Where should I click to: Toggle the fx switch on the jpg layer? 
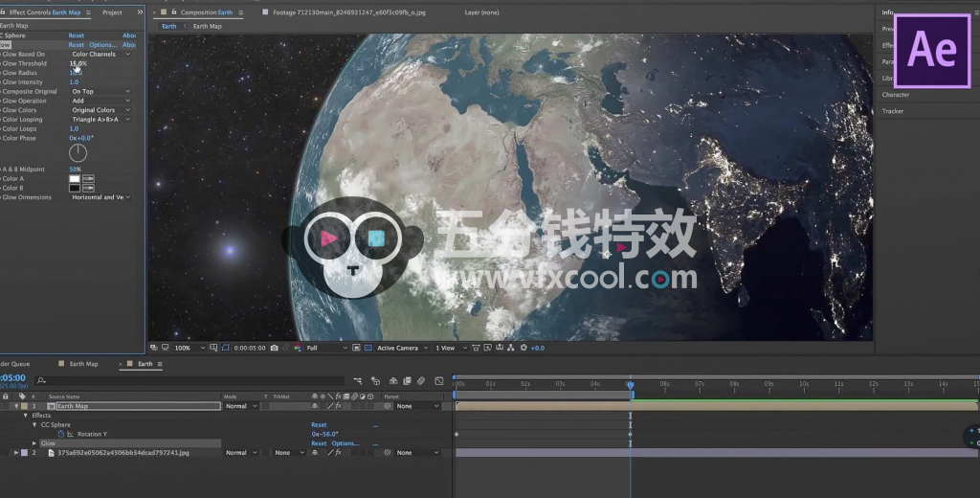(338, 452)
